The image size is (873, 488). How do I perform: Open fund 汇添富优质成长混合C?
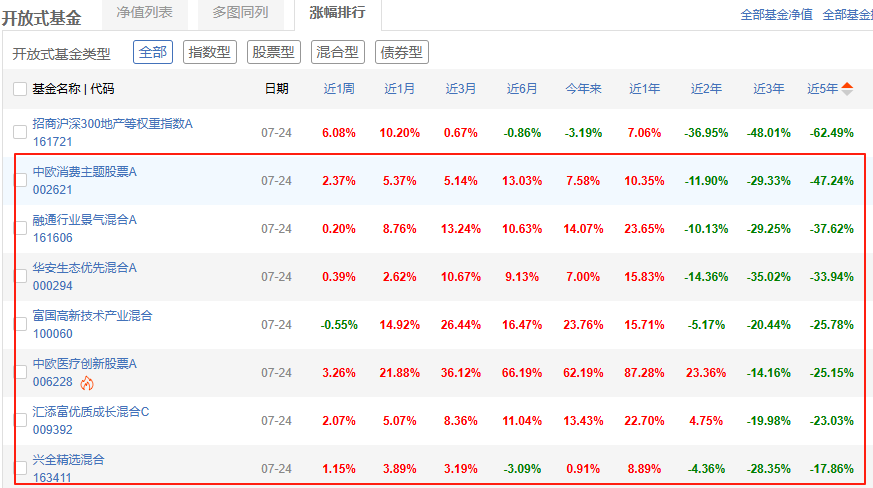click(x=91, y=411)
